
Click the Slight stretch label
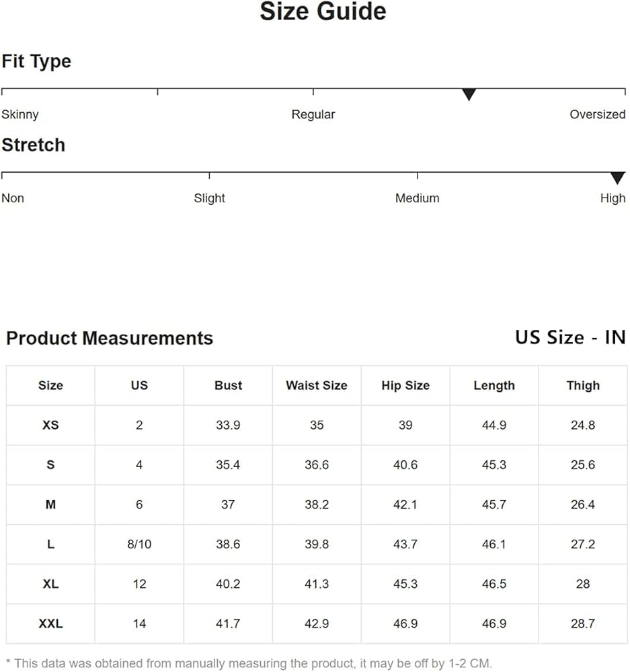209,198
